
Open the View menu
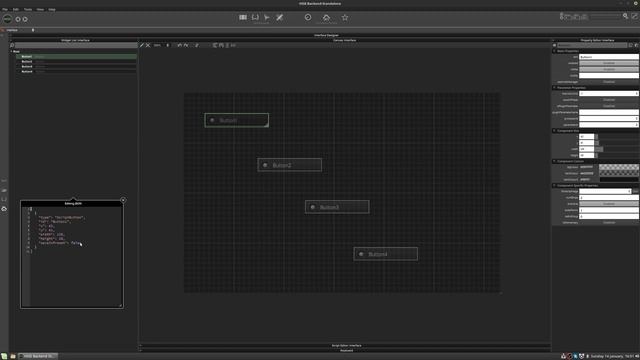click(x=40, y=9)
